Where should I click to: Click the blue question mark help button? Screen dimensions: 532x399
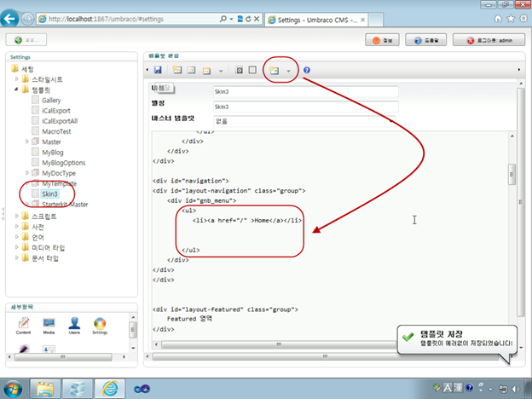click(425, 40)
